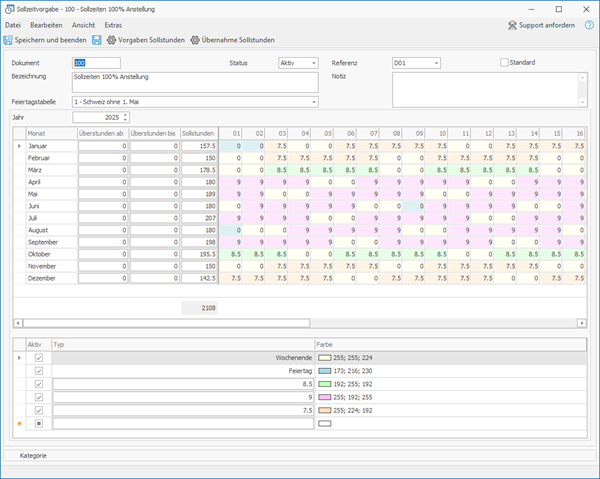Click the Dokument input field
600x479 pixels.
96,63
